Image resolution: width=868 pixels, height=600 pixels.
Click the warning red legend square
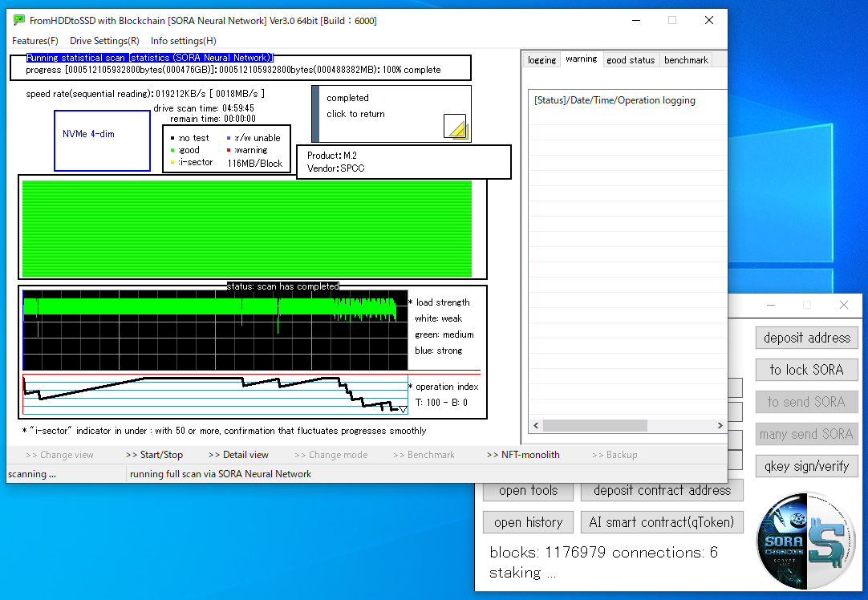(x=229, y=150)
